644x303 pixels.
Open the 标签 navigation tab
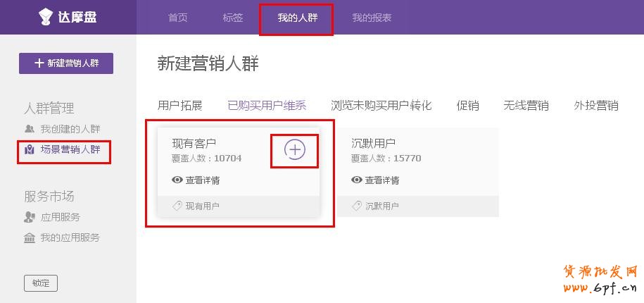(232, 18)
